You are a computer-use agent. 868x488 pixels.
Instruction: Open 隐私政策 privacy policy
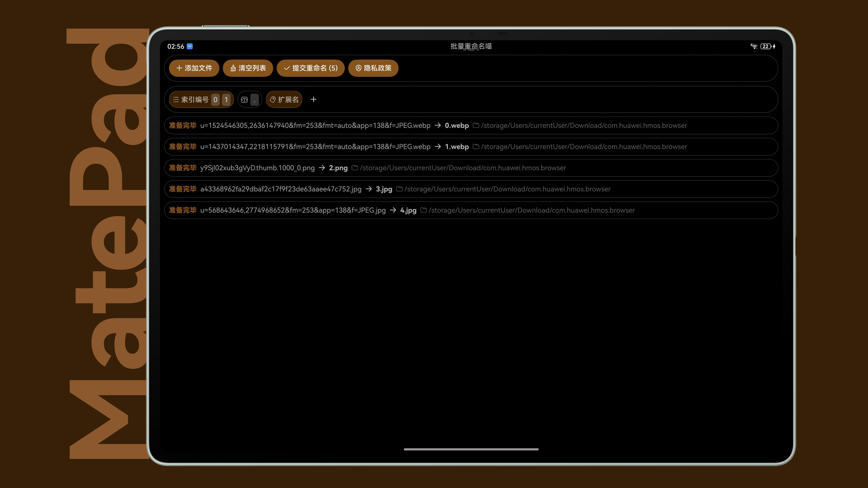(373, 68)
